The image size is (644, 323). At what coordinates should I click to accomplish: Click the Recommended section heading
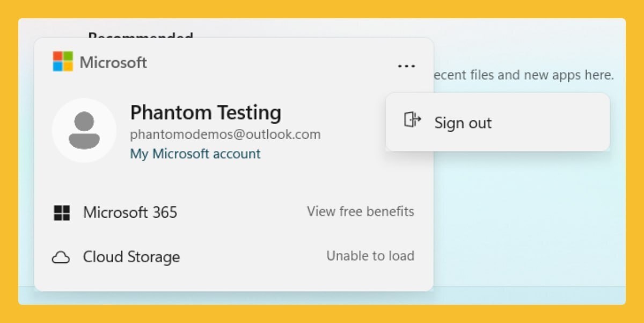pyautogui.click(x=140, y=35)
